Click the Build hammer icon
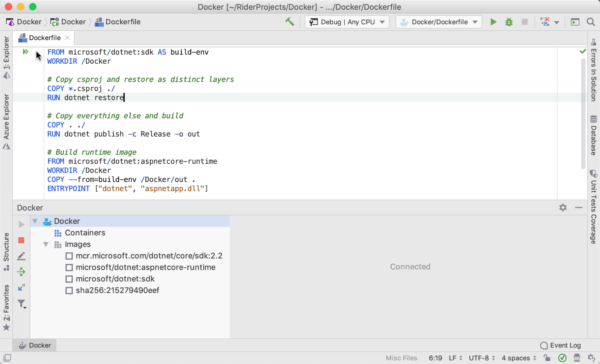This screenshot has height=364, width=600. [x=290, y=22]
